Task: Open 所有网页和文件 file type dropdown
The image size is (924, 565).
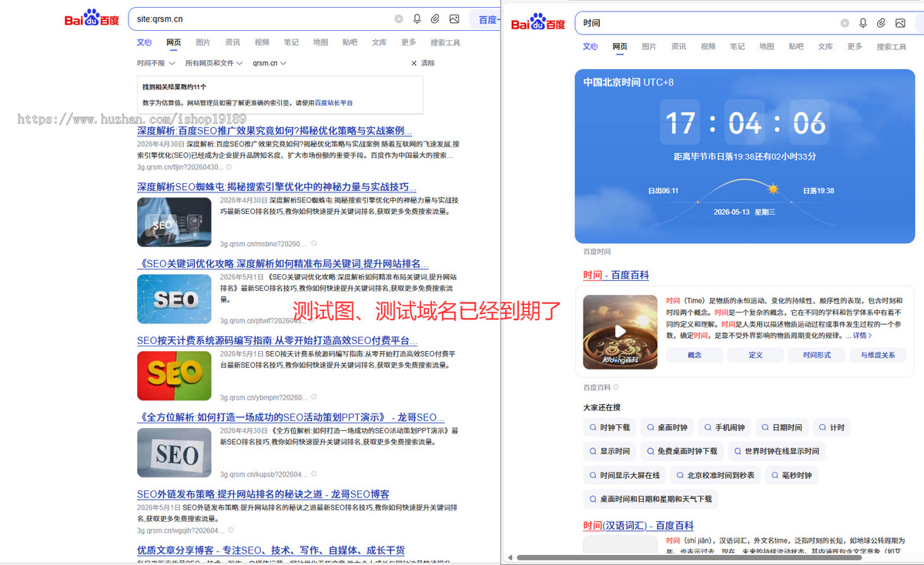Action: (x=214, y=63)
